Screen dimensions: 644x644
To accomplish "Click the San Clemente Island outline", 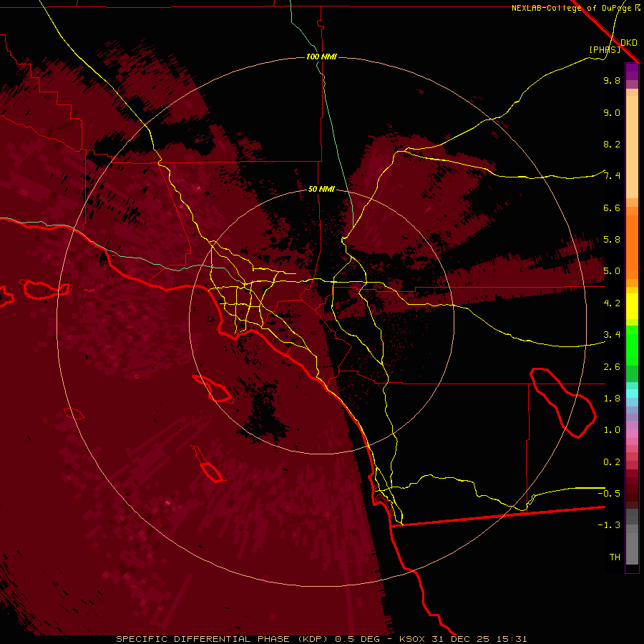I will 210,464.
